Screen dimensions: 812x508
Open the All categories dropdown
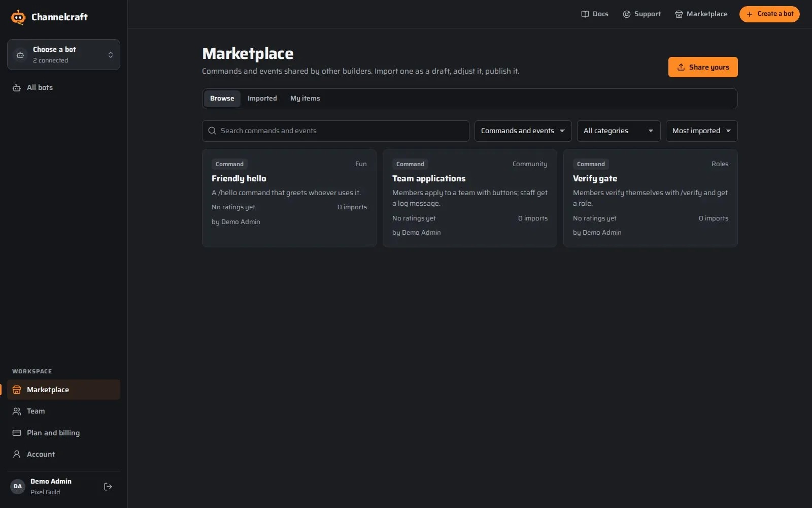tap(618, 131)
